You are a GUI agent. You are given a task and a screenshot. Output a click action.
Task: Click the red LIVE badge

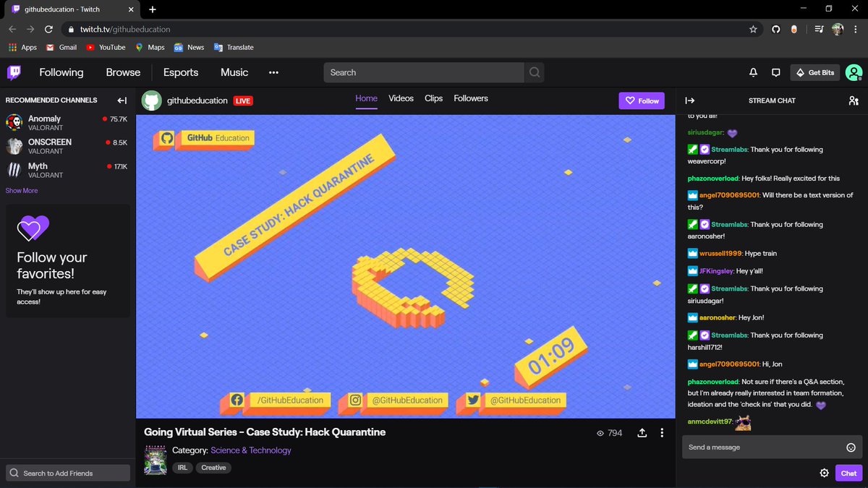[243, 100]
